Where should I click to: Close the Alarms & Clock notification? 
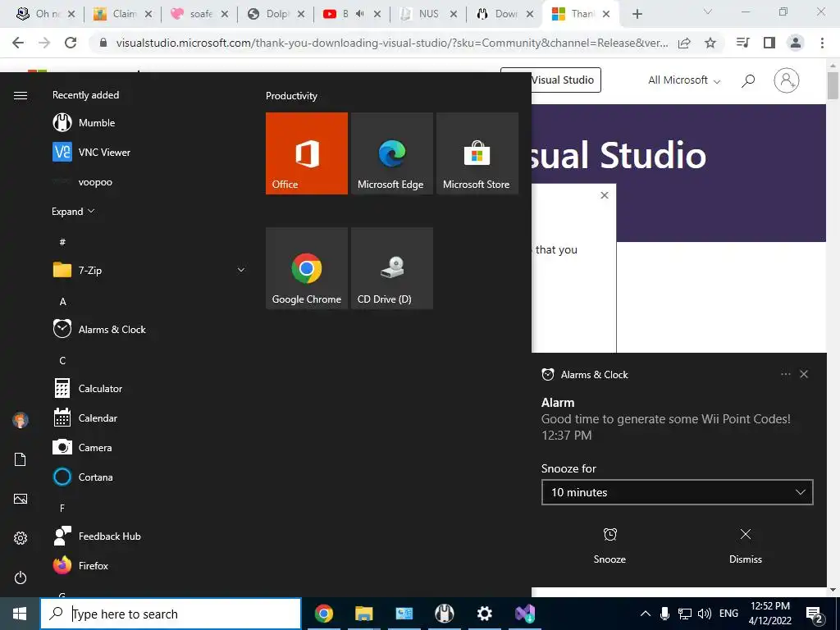click(x=804, y=374)
